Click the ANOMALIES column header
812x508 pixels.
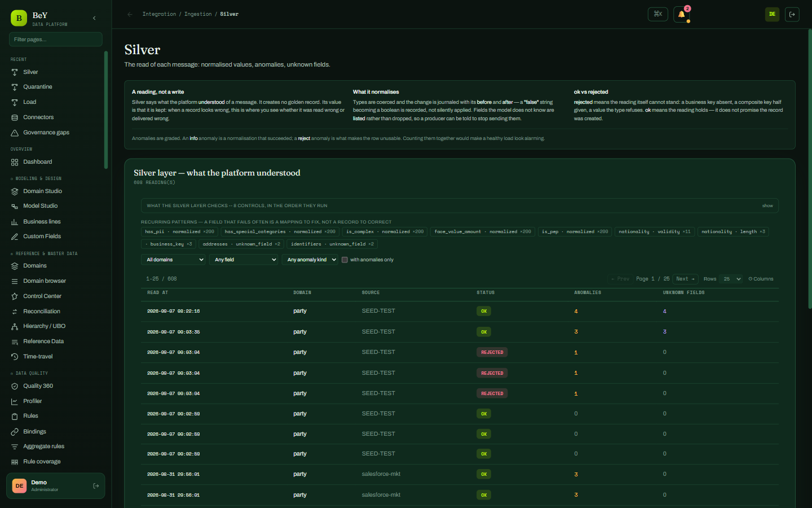pos(588,292)
